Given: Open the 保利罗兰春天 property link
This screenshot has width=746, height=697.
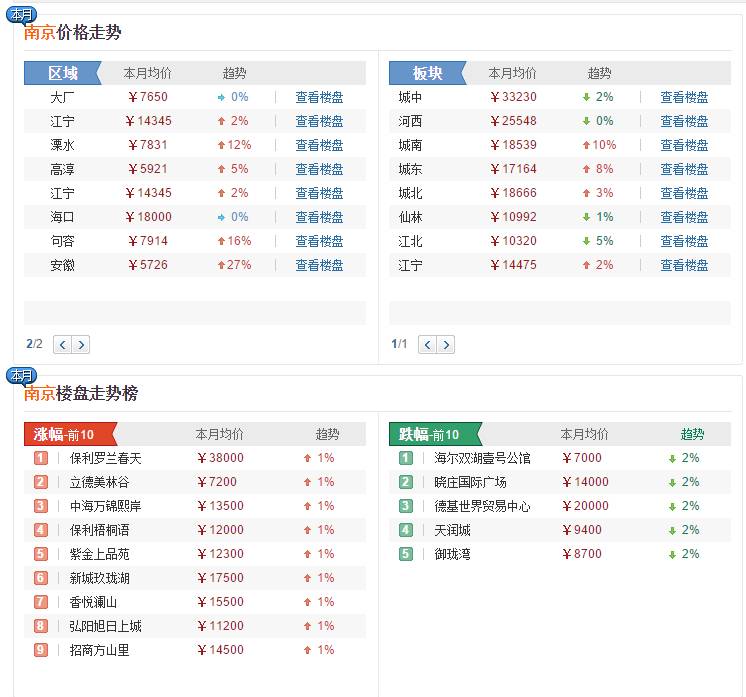Looking at the screenshot, I should (x=106, y=458).
